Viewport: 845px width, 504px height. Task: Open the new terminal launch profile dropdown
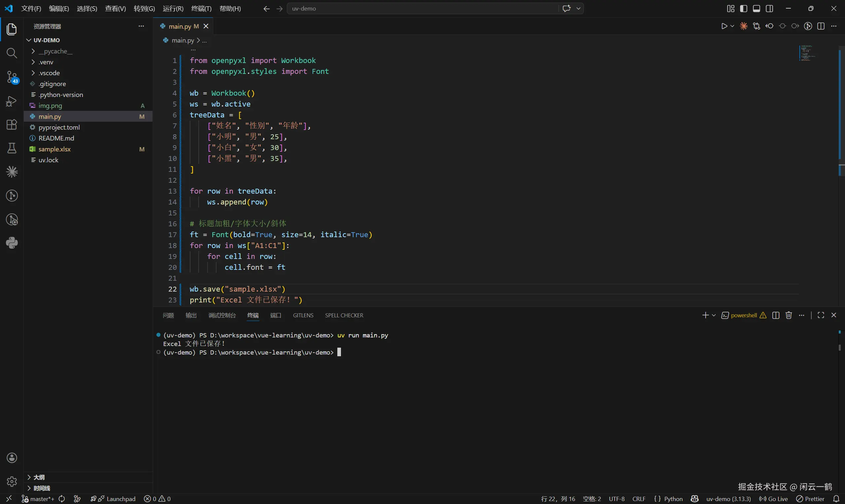[x=714, y=316]
